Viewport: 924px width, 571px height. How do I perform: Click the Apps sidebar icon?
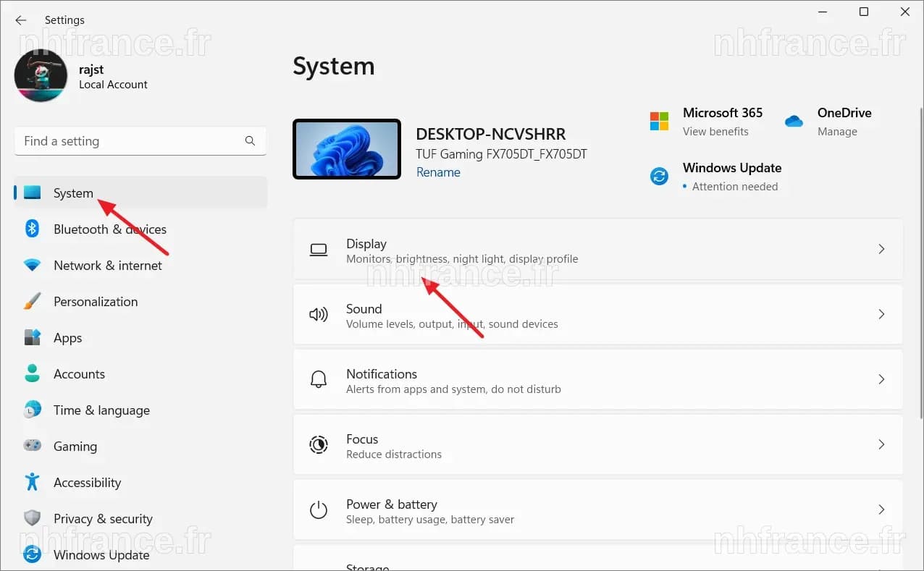point(32,338)
